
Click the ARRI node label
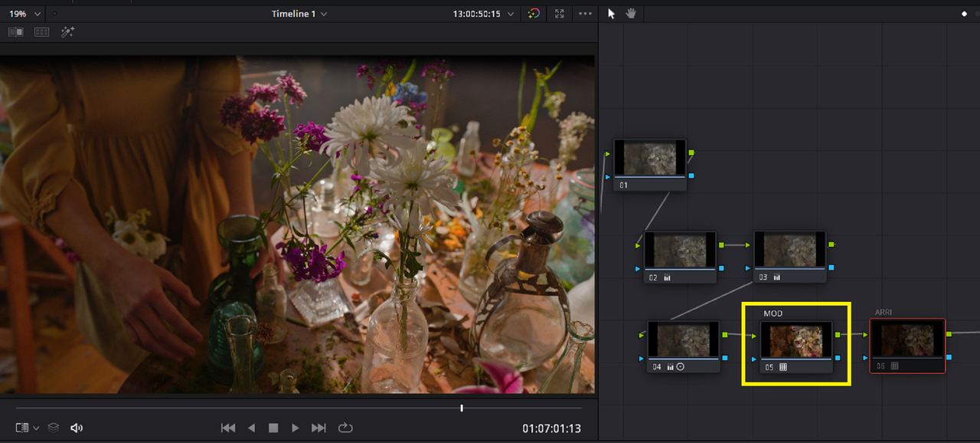884,312
